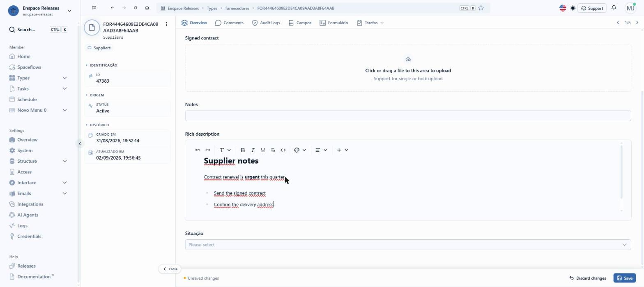Viewport: 644px width, 287px height.
Task: Expand the Interface settings section
Action: click(x=39, y=183)
